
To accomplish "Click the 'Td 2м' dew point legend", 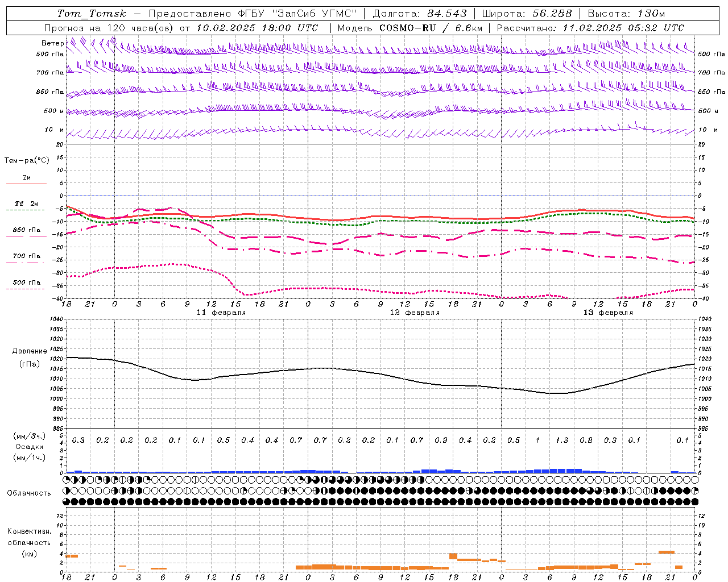I will [x=26, y=203].
